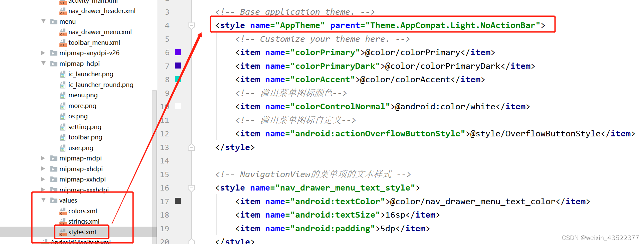
Task: Click @color/colorPrimary reference on line 6
Action: coord(413,52)
